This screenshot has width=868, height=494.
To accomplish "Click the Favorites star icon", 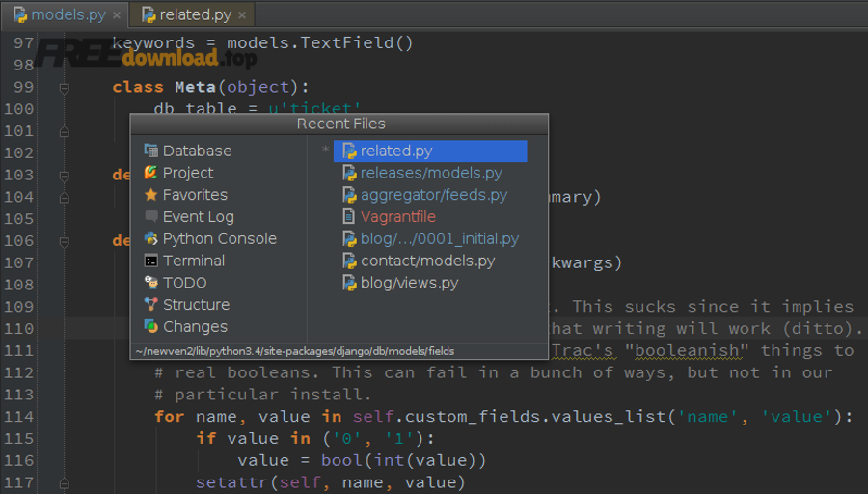I will [150, 195].
